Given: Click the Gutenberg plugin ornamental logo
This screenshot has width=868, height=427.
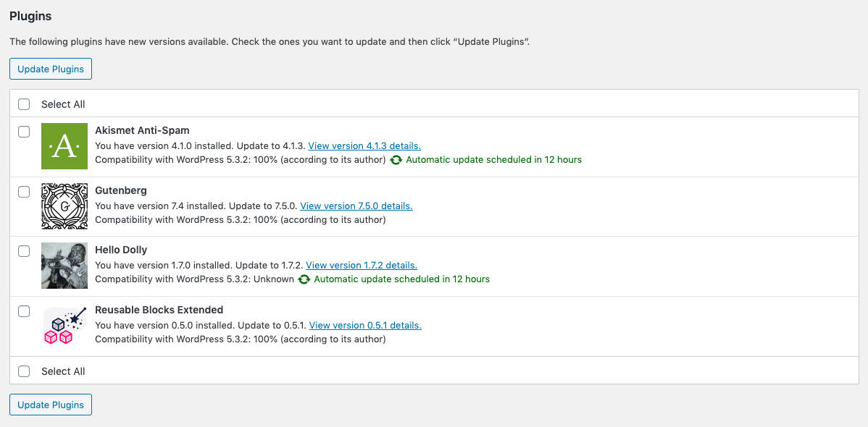Looking at the screenshot, I should (64, 206).
